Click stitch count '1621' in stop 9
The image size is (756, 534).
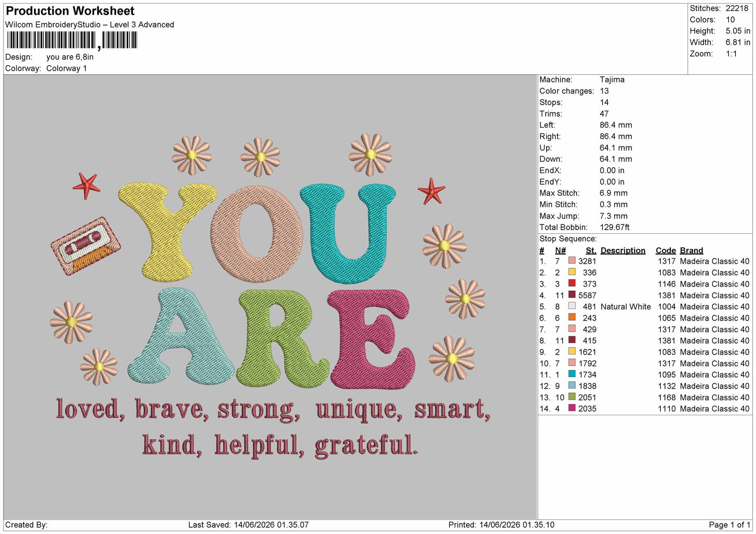tap(588, 351)
